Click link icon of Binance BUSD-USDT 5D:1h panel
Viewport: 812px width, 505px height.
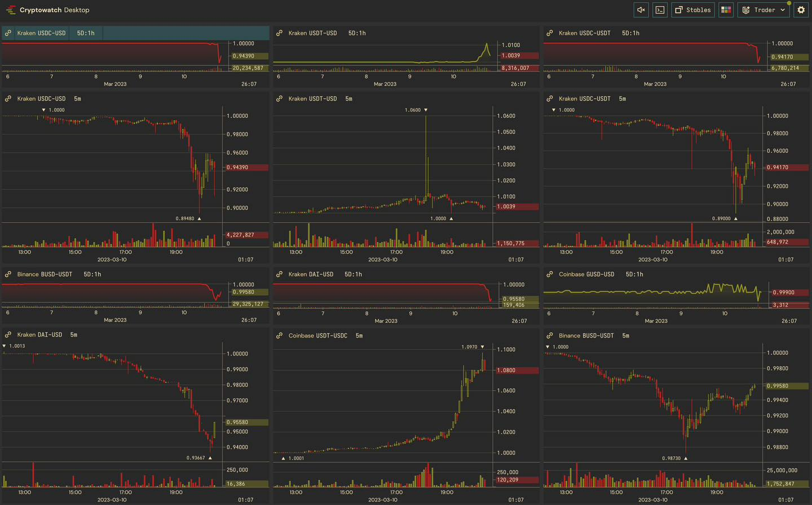[x=8, y=274]
